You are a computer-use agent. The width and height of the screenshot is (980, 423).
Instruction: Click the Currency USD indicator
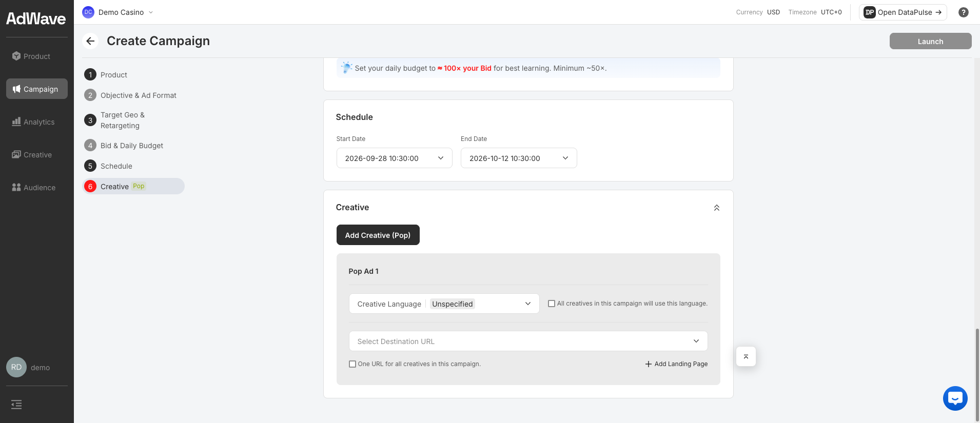tap(758, 12)
